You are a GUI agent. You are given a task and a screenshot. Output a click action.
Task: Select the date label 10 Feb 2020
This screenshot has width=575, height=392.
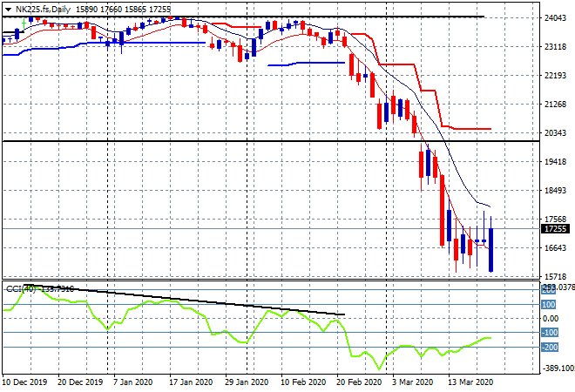pos(303,382)
